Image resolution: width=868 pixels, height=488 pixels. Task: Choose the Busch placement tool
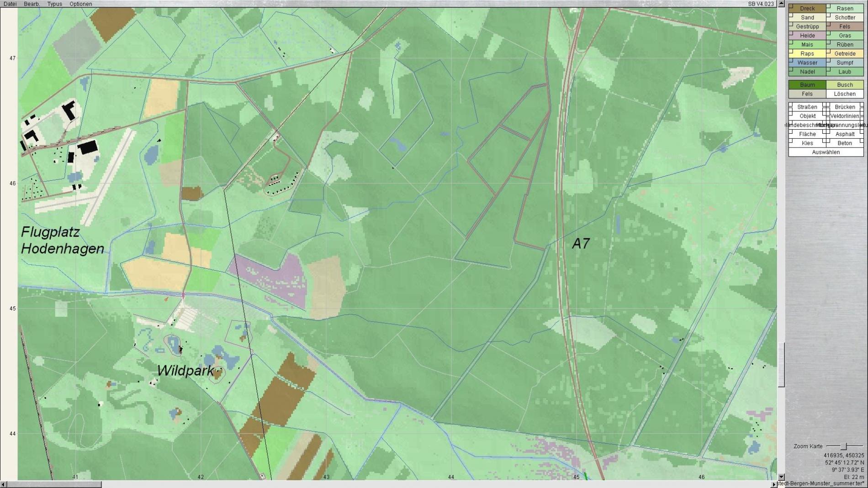845,84
